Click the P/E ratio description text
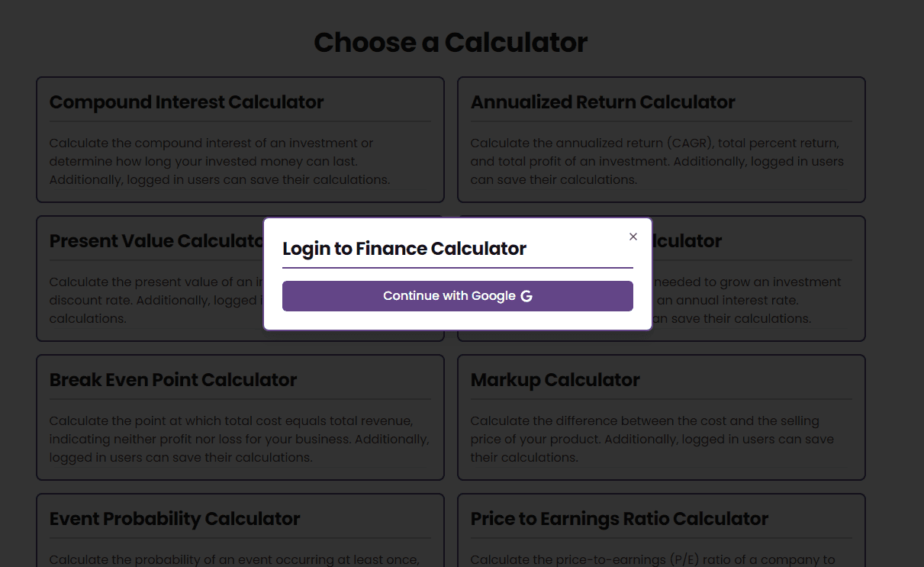This screenshot has height=567, width=924. click(653, 560)
